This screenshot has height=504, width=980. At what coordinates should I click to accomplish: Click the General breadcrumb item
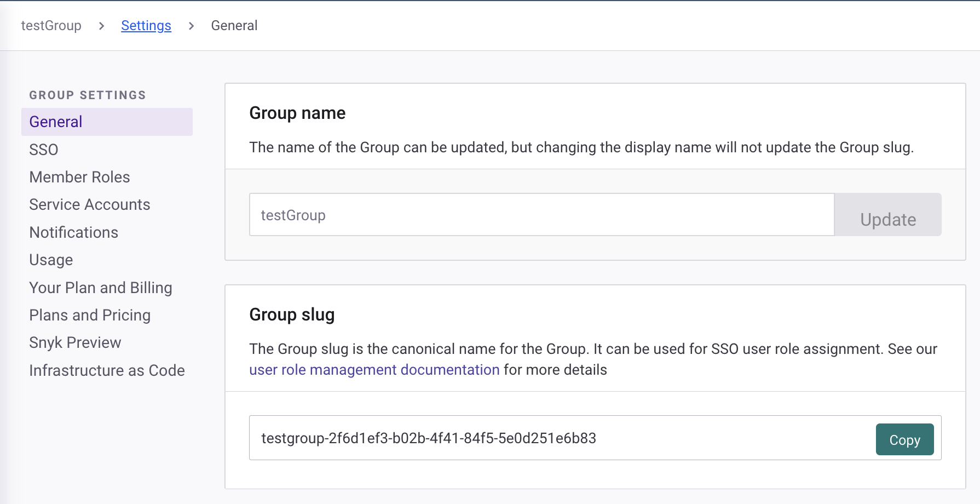[x=234, y=26]
